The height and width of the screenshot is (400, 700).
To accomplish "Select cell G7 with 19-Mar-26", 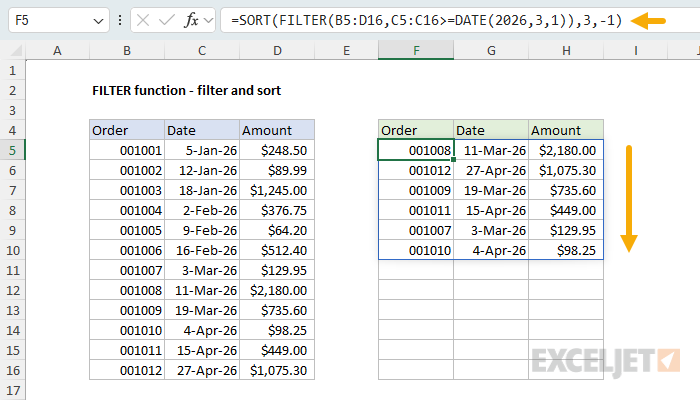I will [x=491, y=190].
